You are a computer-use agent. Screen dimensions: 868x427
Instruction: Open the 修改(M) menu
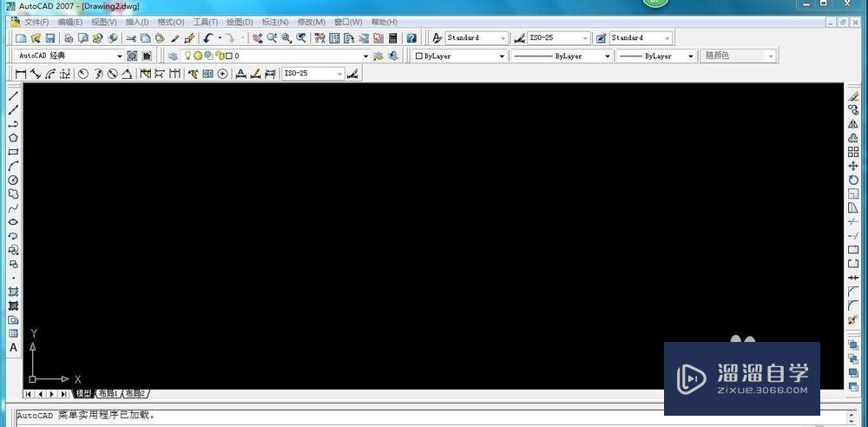pyautogui.click(x=311, y=23)
